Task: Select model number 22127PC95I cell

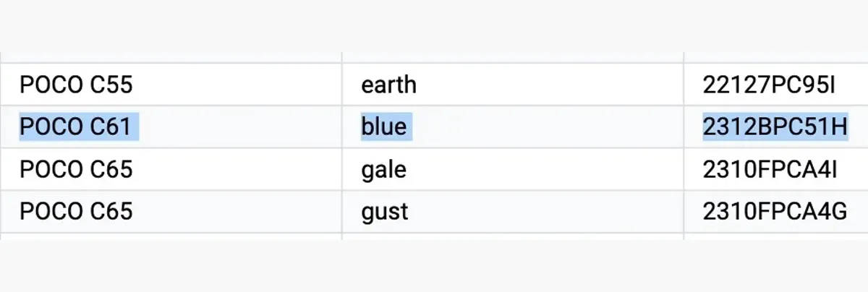Action: [776, 85]
